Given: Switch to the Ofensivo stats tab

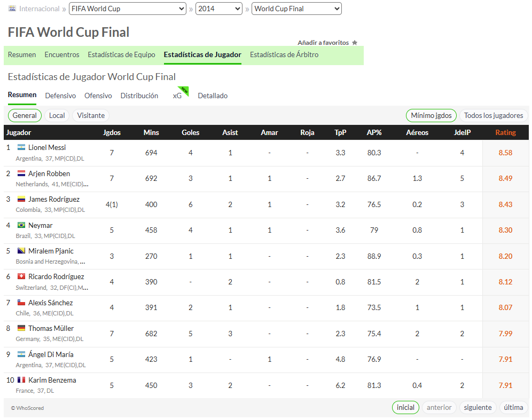Looking at the screenshot, I should [x=98, y=96].
